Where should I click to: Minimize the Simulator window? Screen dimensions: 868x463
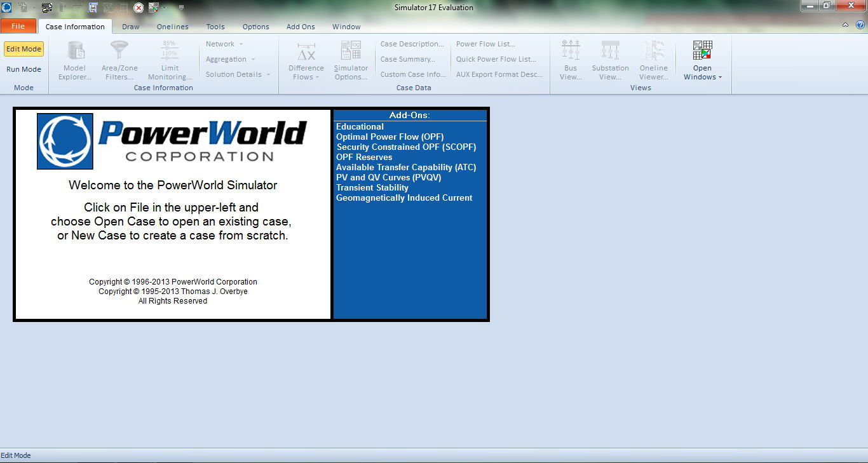[810, 5]
